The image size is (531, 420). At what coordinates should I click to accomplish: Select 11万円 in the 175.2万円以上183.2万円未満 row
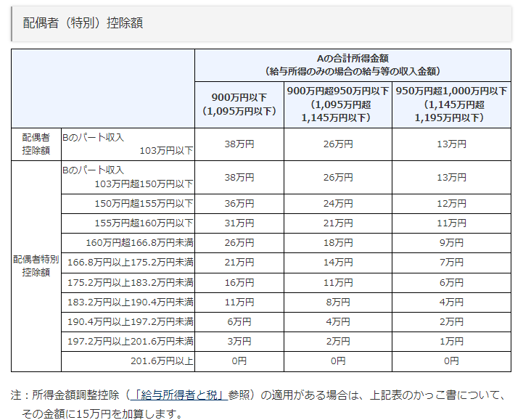[337, 282]
